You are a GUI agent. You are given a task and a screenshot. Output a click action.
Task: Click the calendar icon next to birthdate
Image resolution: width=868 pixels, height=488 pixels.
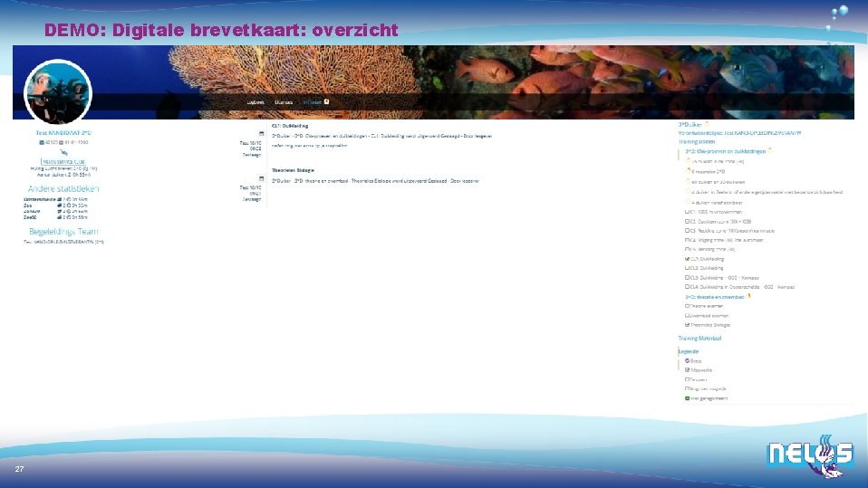[62, 142]
